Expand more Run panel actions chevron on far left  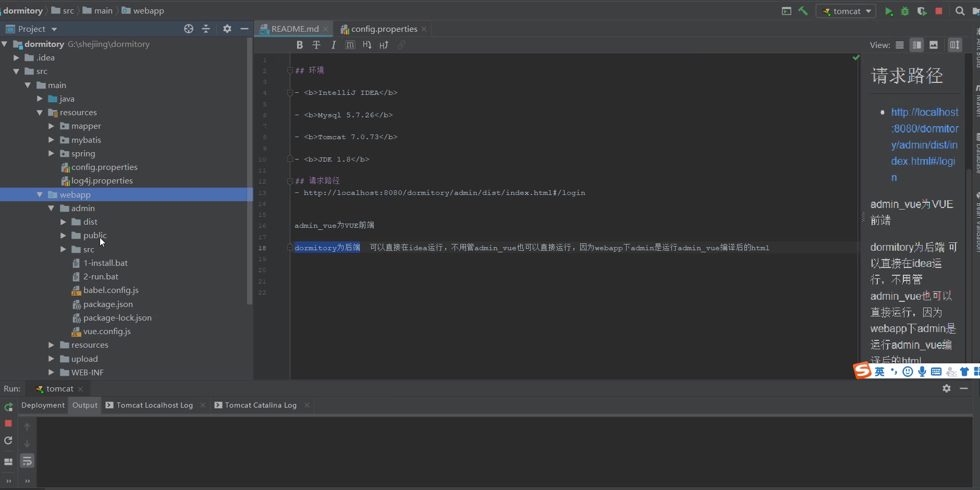coord(8,481)
